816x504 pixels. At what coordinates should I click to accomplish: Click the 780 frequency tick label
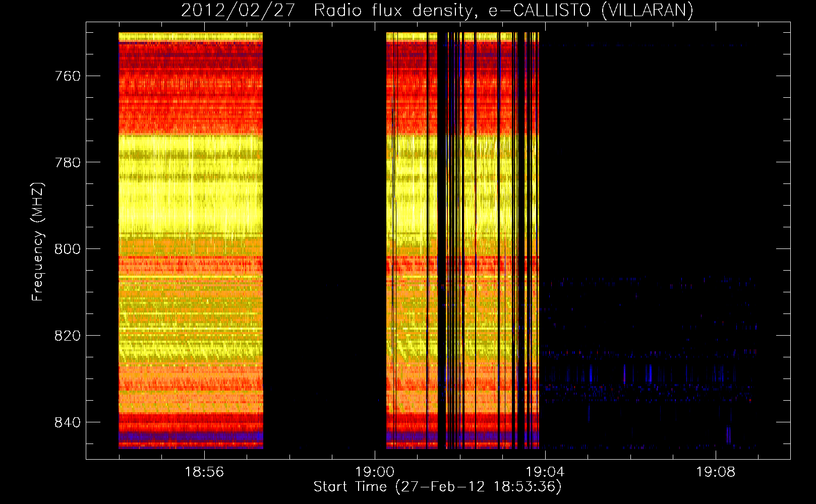pos(68,163)
